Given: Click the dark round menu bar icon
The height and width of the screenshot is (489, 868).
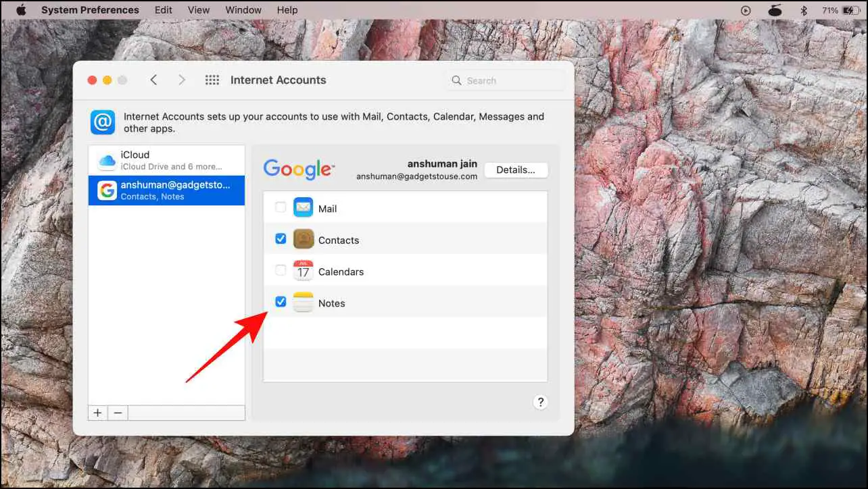Looking at the screenshot, I should [775, 10].
